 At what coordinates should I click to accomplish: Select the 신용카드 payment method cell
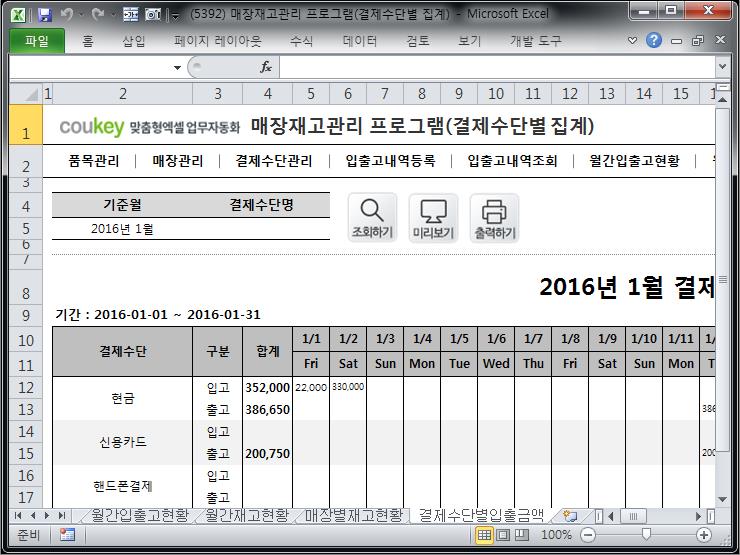(123, 442)
